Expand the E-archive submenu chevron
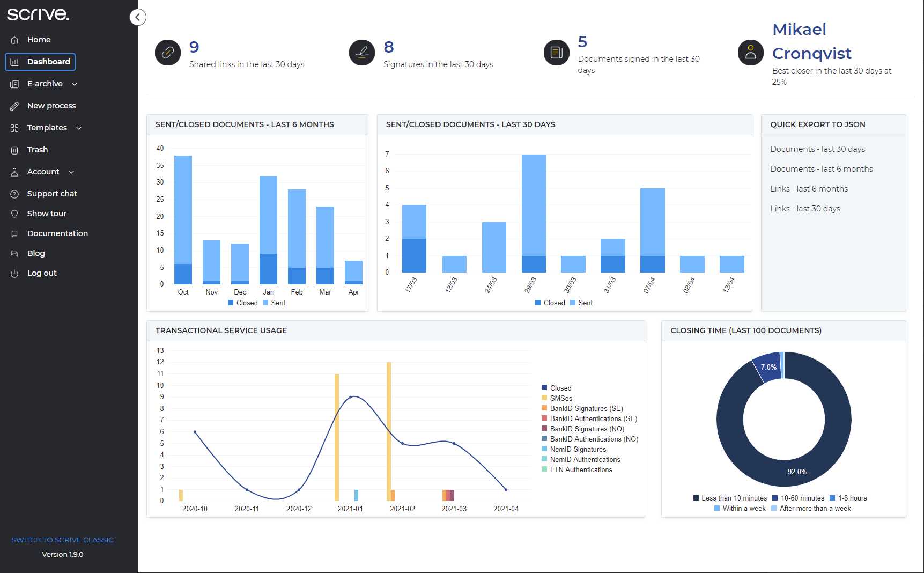This screenshot has height=573, width=924. (x=75, y=84)
